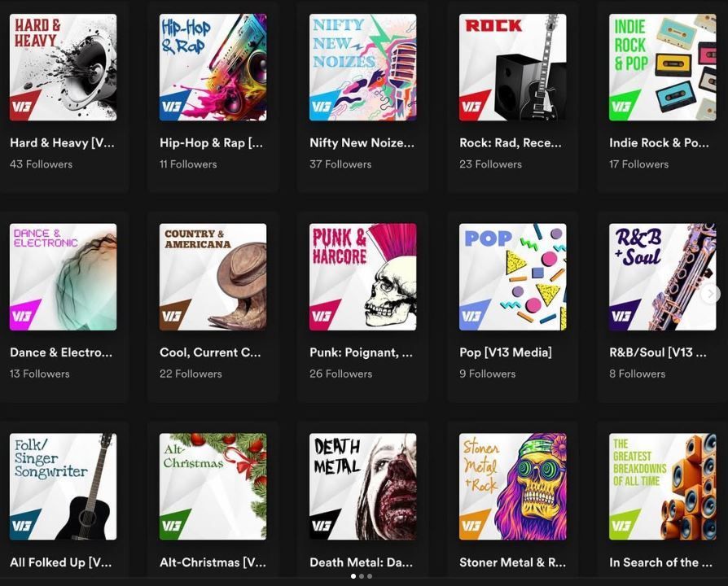Open the Hip-Hop & Rap playlist cover

pyautogui.click(x=213, y=68)
